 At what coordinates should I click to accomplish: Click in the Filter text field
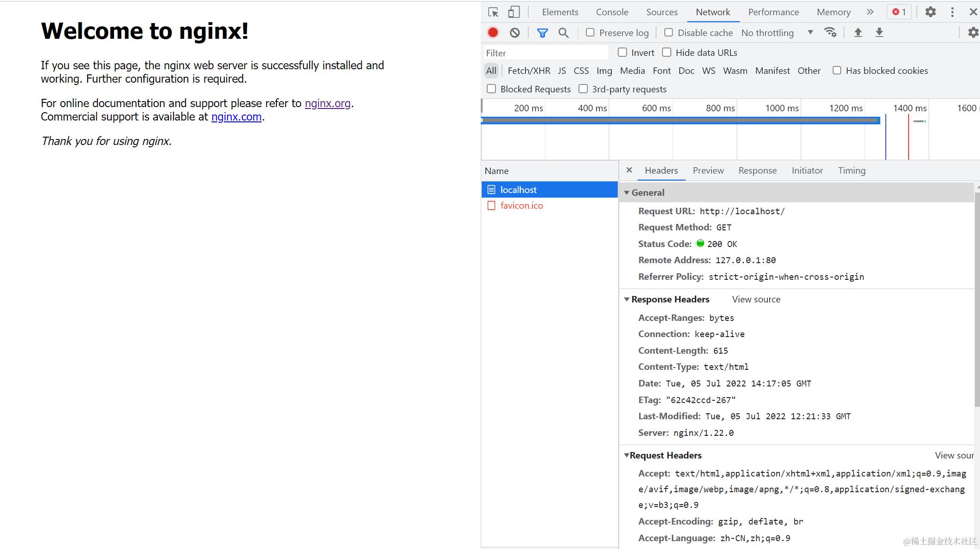click(545, 53)
